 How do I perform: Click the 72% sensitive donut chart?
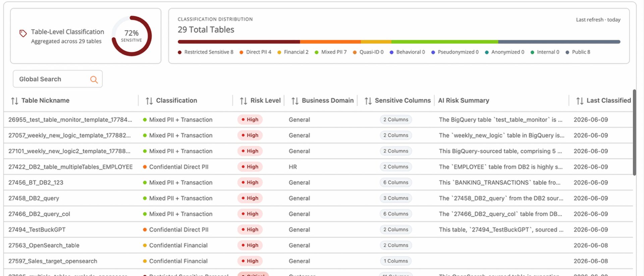pyautogui.click(x=131, y=36)
